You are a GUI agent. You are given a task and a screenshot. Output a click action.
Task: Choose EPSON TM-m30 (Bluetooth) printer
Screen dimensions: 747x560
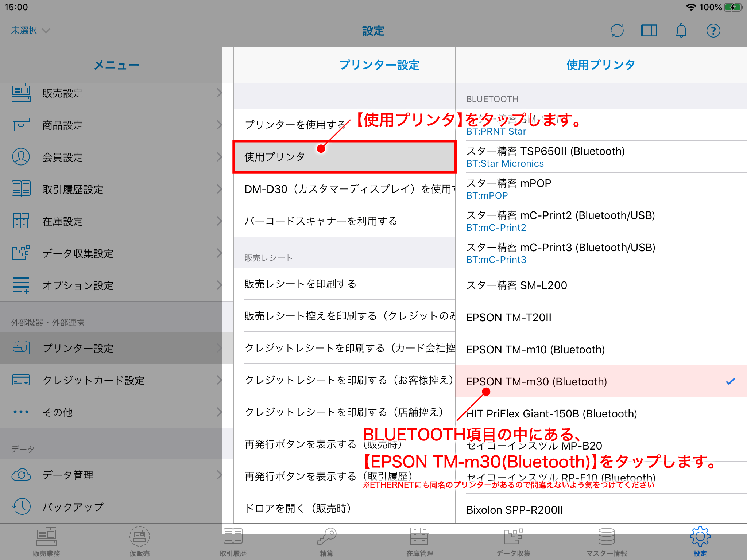601,381
